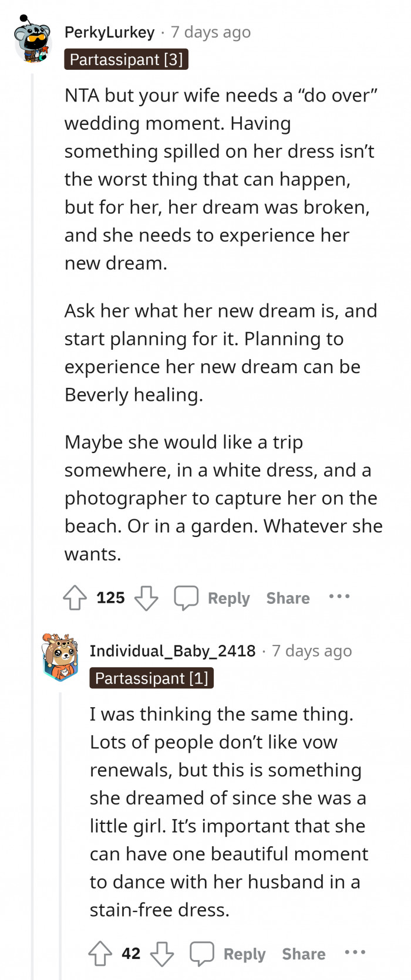The image size is (411, 980).
Task: Collapse PerkyLurkey's comment thread line
Action: coord(33,352)
